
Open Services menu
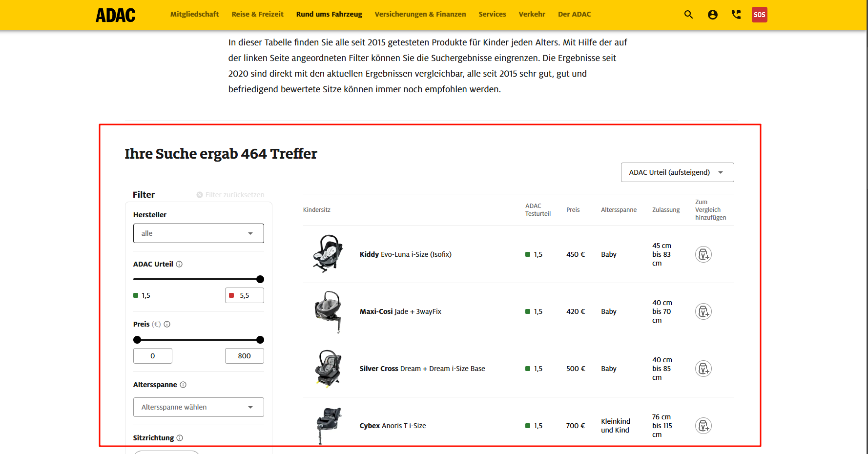[x=492, y=14]
